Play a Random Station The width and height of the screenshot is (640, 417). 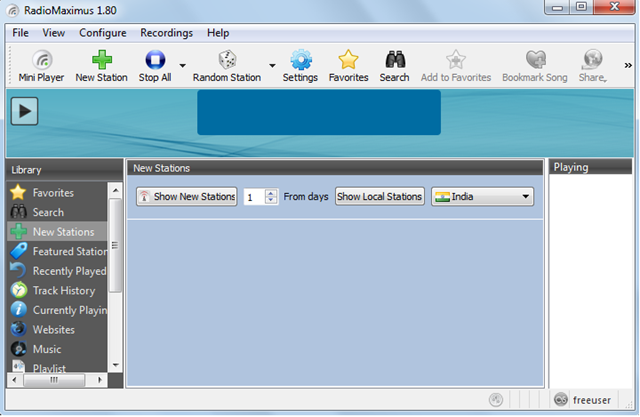(227, 66)
